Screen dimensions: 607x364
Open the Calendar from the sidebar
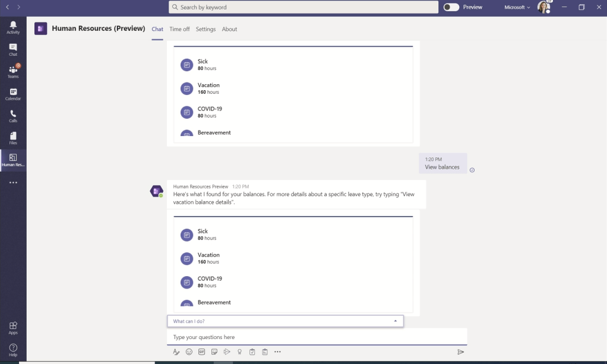(13, 94)
